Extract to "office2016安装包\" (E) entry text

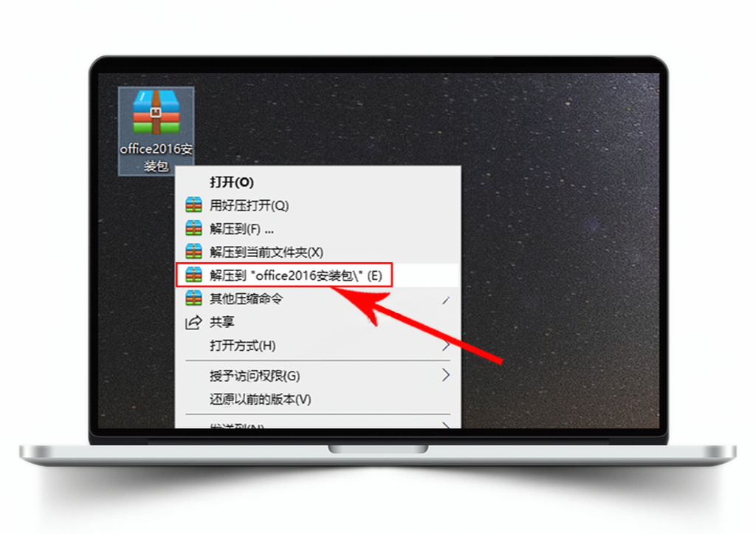tap(295, 275)
